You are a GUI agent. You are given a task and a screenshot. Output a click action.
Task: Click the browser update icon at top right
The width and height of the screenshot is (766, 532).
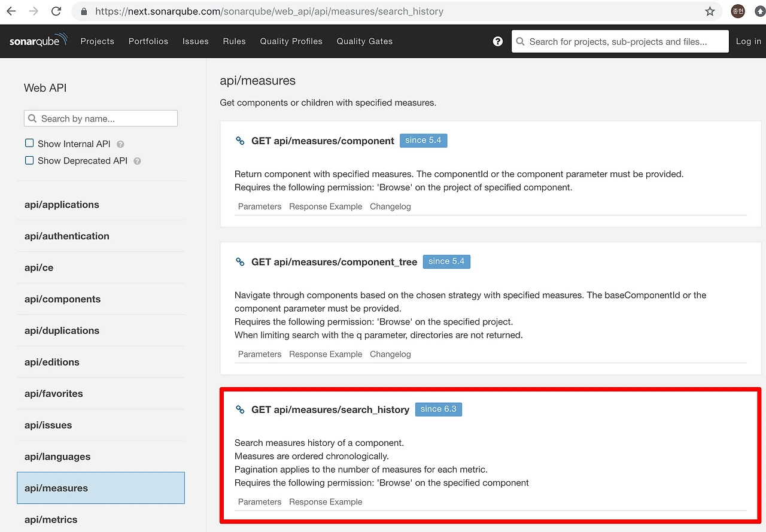760,11
